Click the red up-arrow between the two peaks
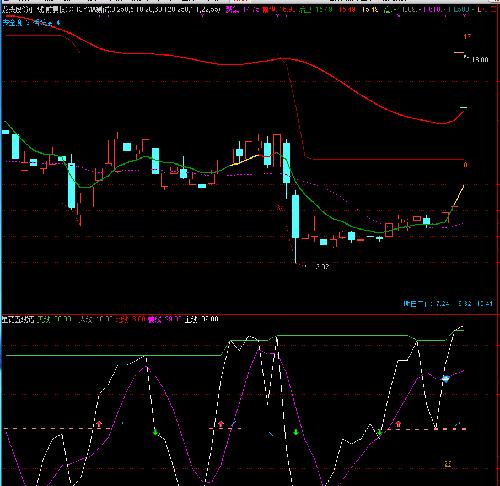The image size is (500, 486). (x=221, y=424)
